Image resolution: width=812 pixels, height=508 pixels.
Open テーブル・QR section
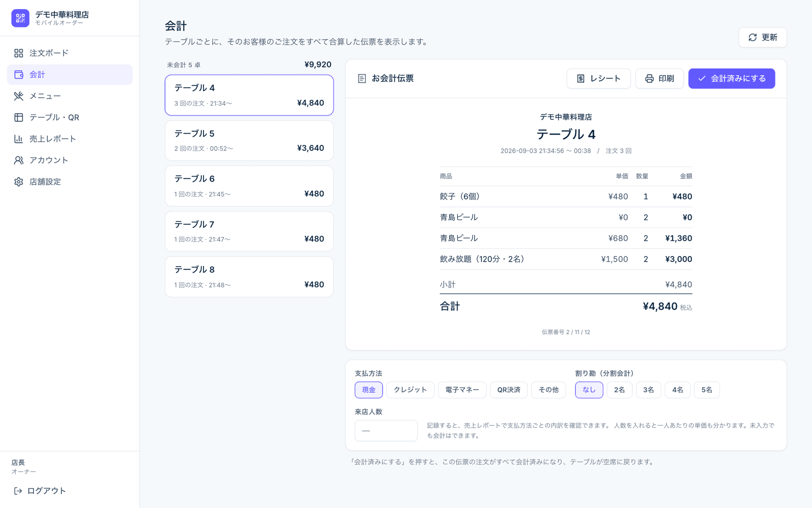[70, 117]
